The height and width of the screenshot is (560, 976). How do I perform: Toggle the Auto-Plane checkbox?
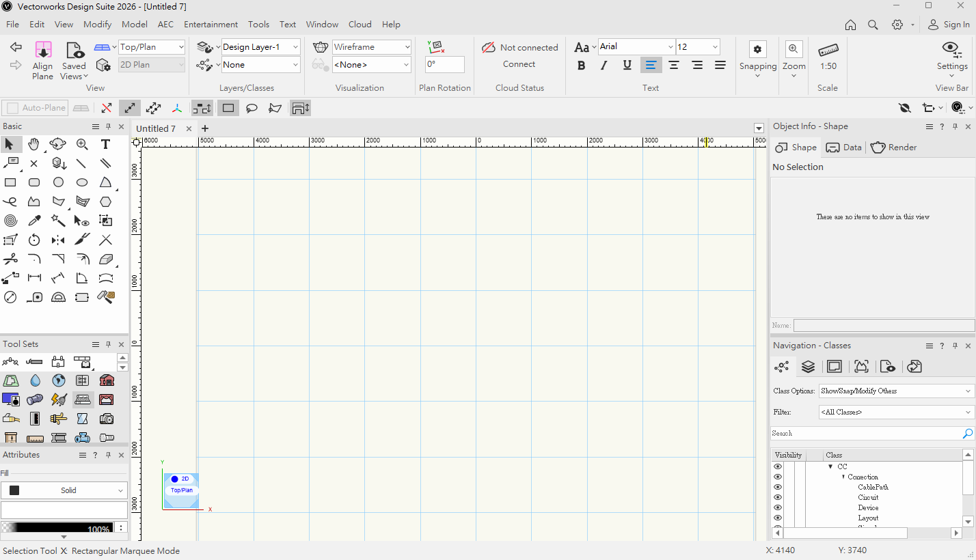pos(13,108)
